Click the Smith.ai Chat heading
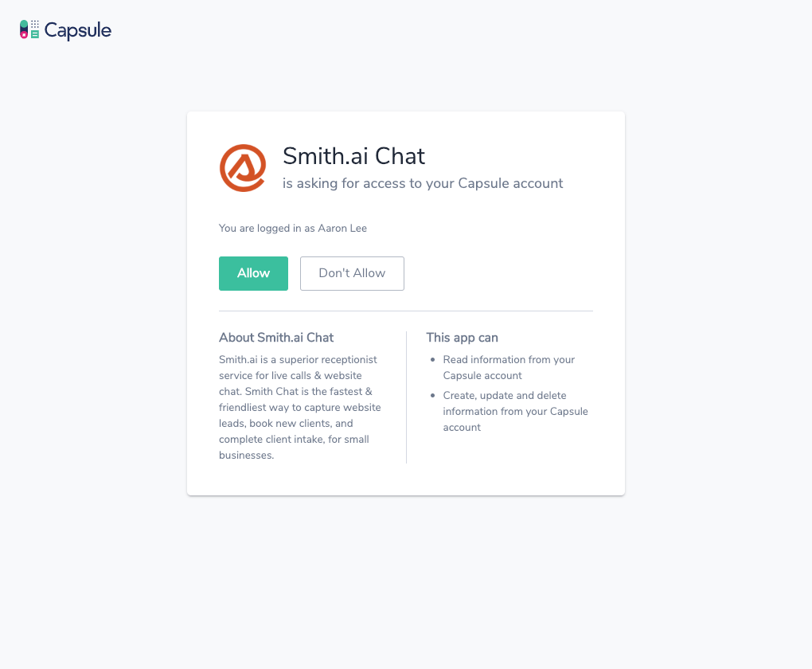Image resolution: width=812 pixels, height=669 pixels. coord(353,157)
